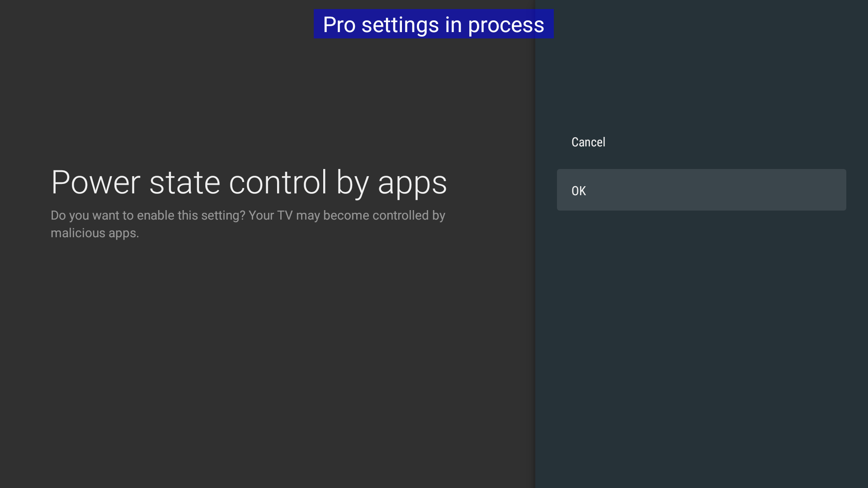Click the 'Power state control by apps' title
This screenshot has height=488, width=868.
249,182
